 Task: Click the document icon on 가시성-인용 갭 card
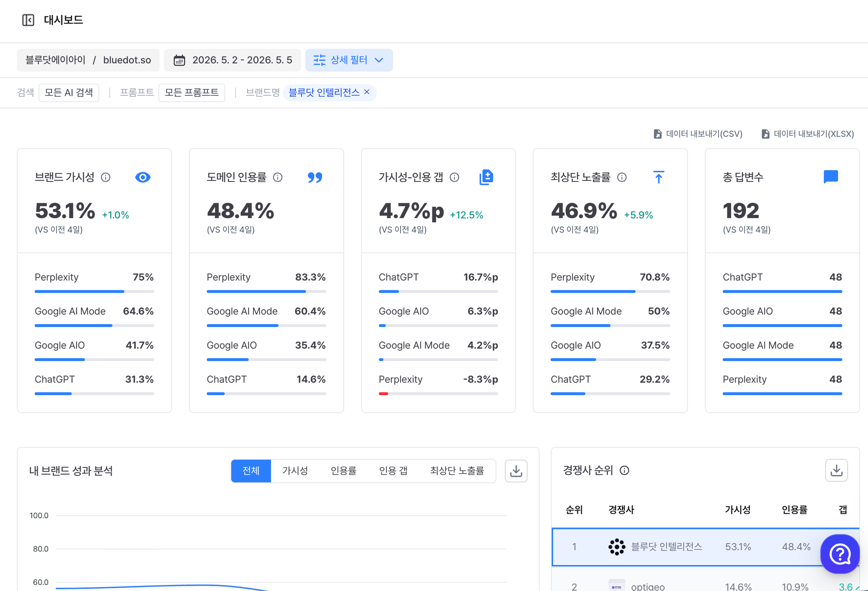click(486, 177)
